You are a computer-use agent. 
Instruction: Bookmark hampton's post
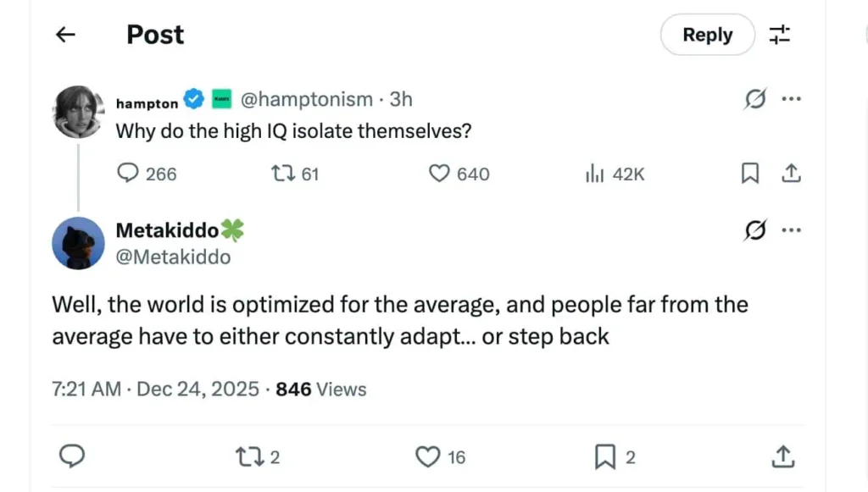click(749, 173)
